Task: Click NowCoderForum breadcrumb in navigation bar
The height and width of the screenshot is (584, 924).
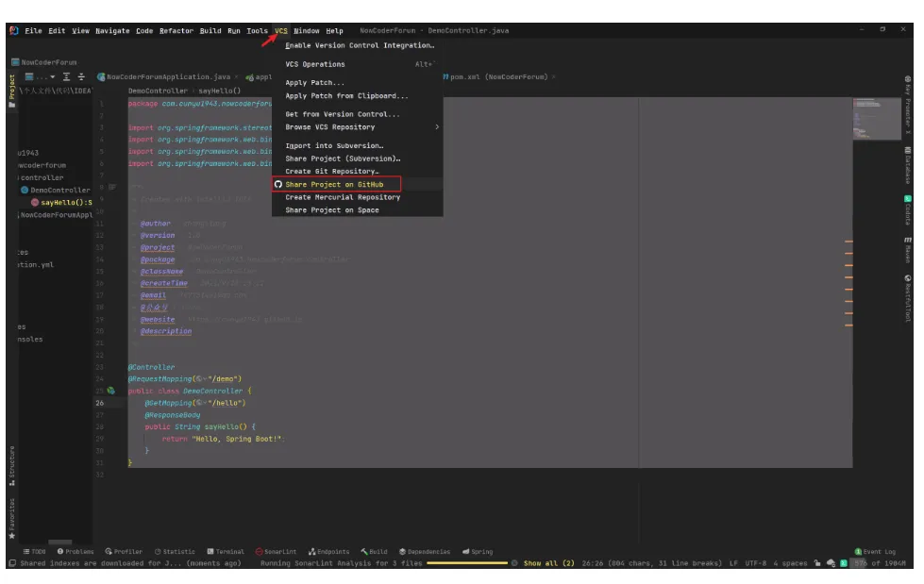Action: (x=44, y=62)
